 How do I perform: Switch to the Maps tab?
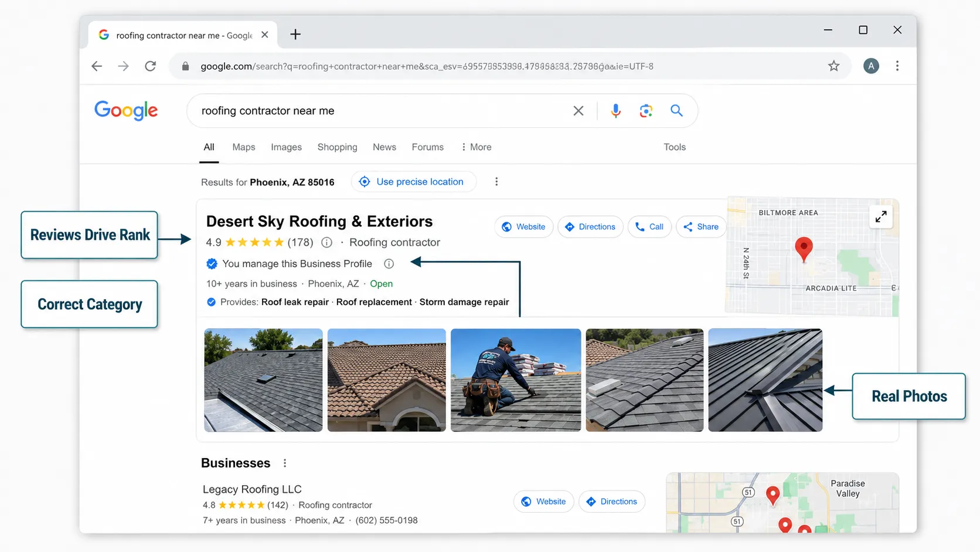[244, 147]
